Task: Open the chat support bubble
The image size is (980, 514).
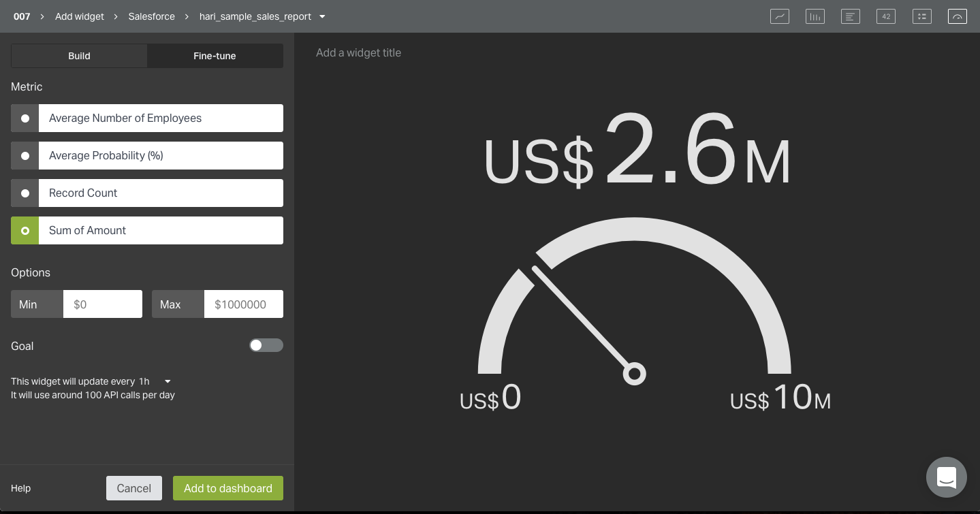Action: (x=947, y=477)
